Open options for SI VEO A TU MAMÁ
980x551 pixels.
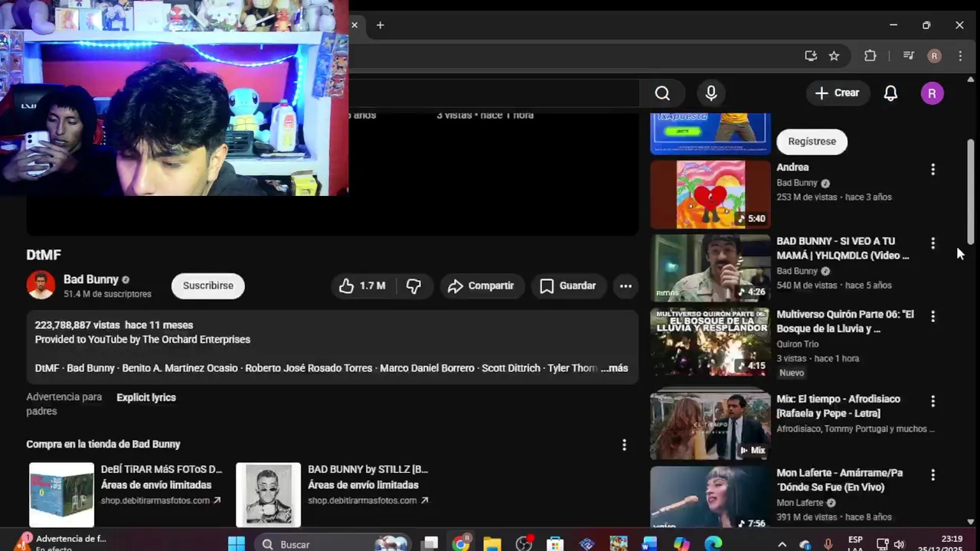click(933, 243)
